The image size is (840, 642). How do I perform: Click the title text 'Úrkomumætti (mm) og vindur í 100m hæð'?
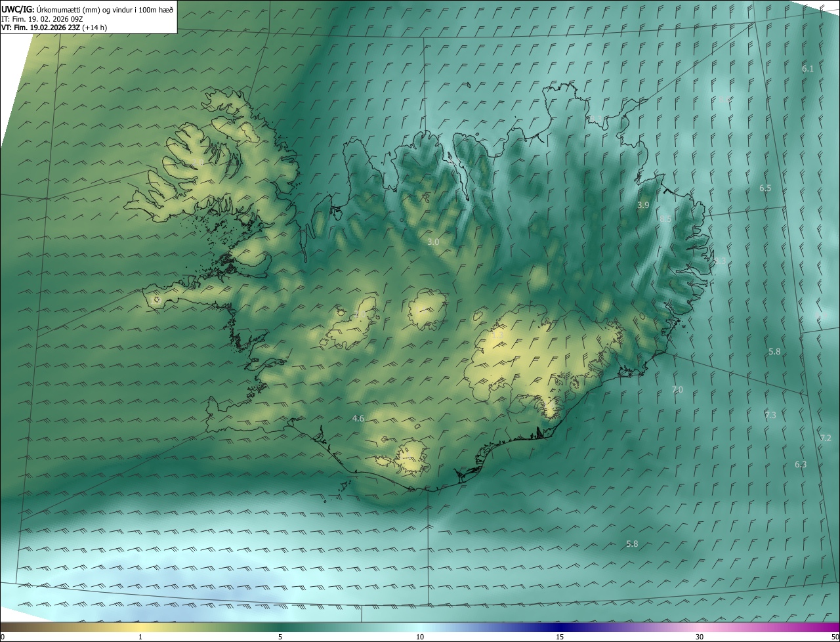click(x=104, y=9)
